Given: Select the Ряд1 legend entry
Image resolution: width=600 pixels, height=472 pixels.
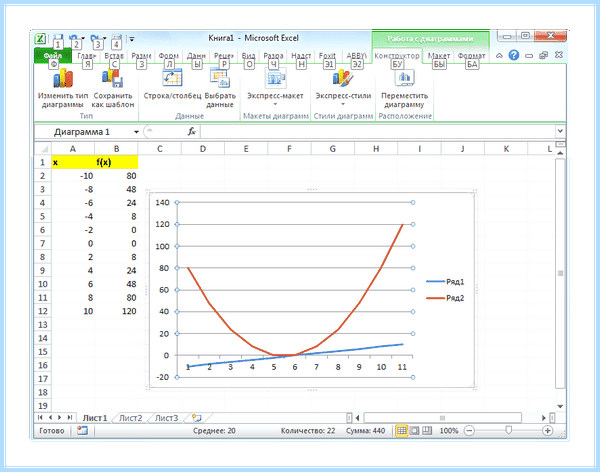Looking at the screenshot, I should click(445, 282).
